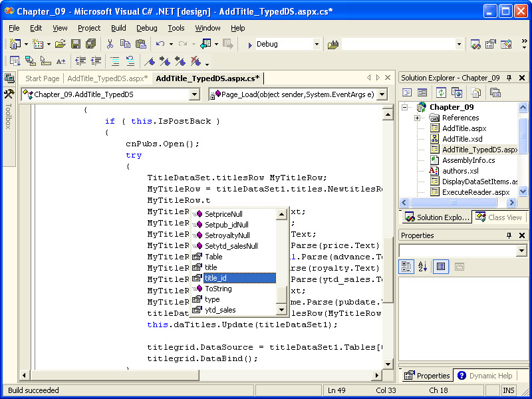This screenshot has width=532, height=399.
Task: Toggle Alphabetic sort in Properties panel
Action: coord(422,267)
